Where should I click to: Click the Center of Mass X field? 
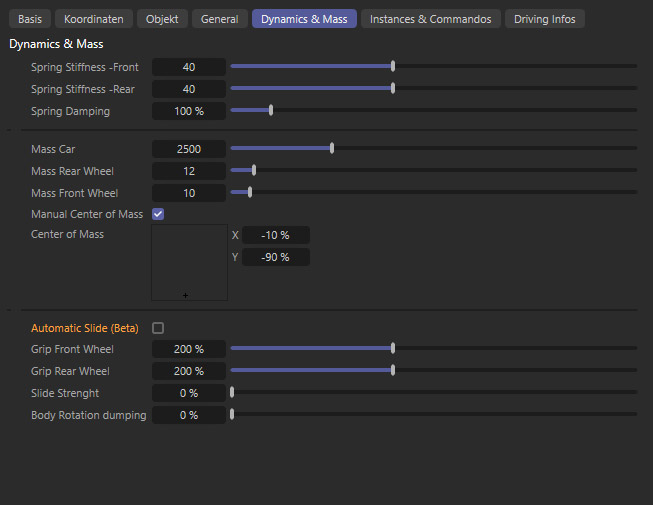pyautogui.click(x=275, y=235)
